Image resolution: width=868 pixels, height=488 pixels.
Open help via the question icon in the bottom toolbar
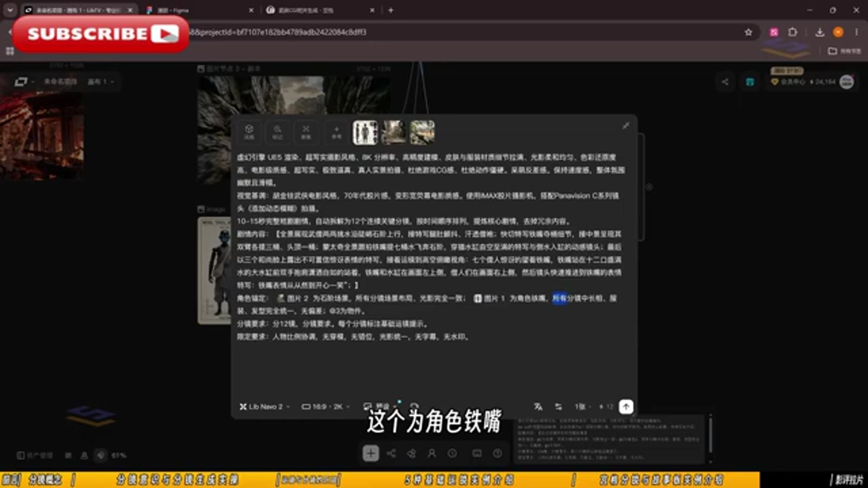click(x=497, y=453)
